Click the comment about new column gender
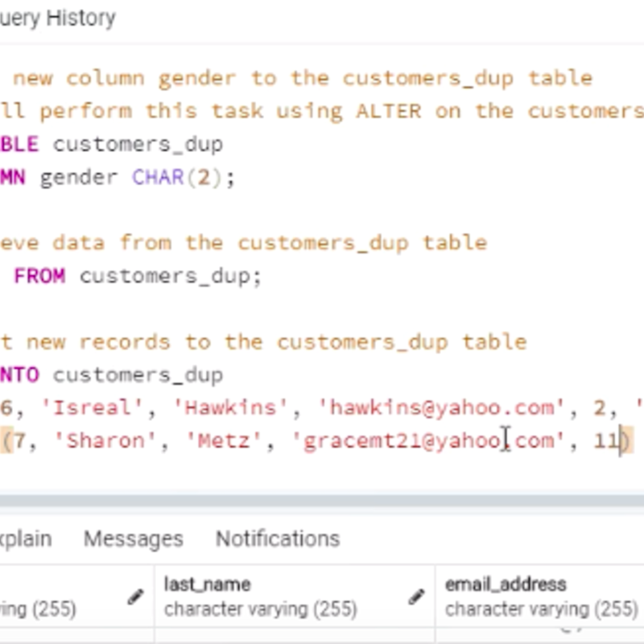The height and width of the screenshot is (644, 644). tap(303, 78)
